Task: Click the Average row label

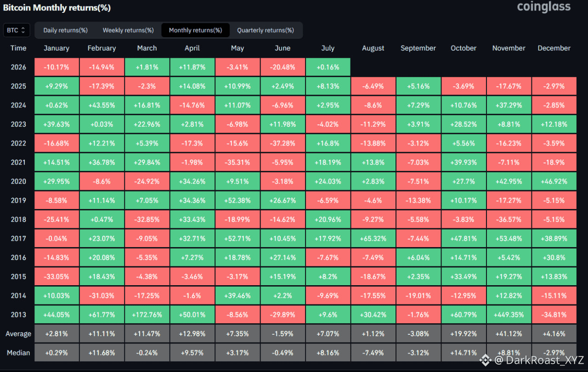Action: tap(18, 334)
